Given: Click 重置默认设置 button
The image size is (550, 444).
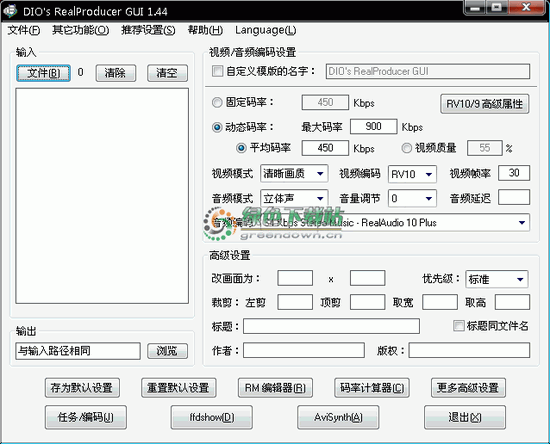Looking at the screenshot, I should [179, 388].
